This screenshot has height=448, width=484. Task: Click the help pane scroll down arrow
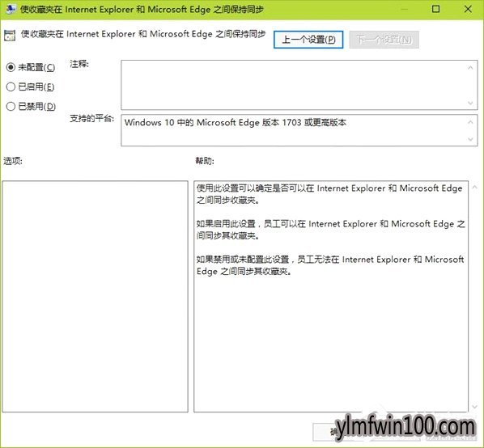[x=474, y=407]
